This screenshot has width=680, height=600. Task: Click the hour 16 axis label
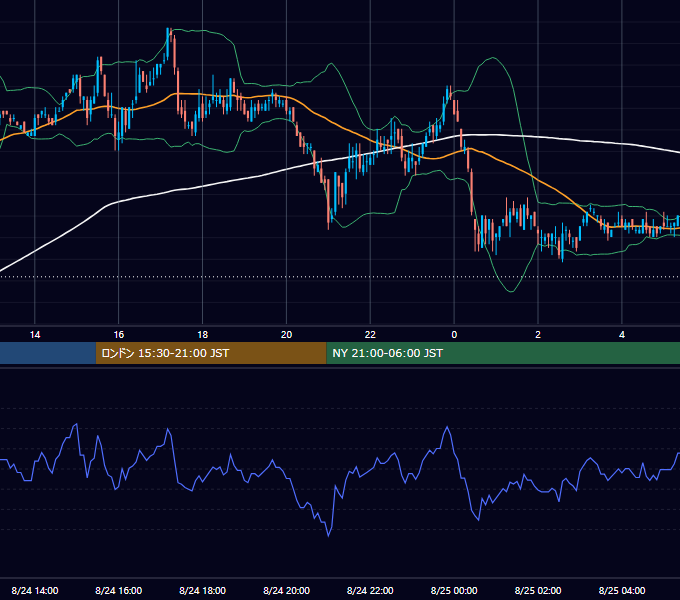click(118, 335)
